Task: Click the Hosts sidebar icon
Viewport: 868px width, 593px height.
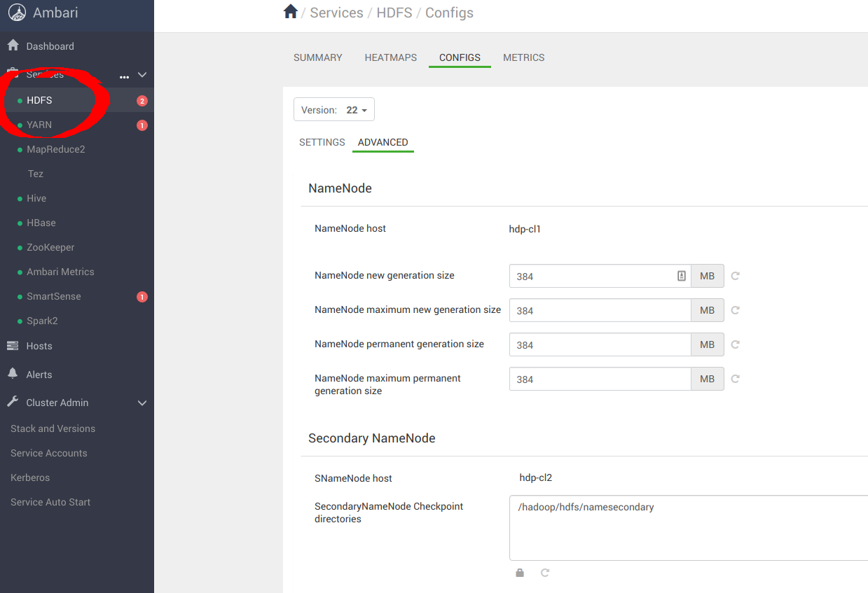Action: coord(15,345)
